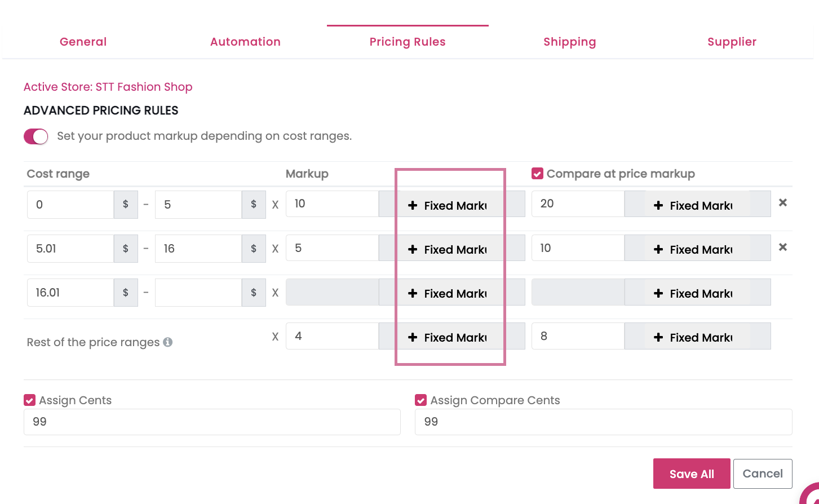
Task: Click cost range start field showing 0
Action: click(x=70, y=204)
